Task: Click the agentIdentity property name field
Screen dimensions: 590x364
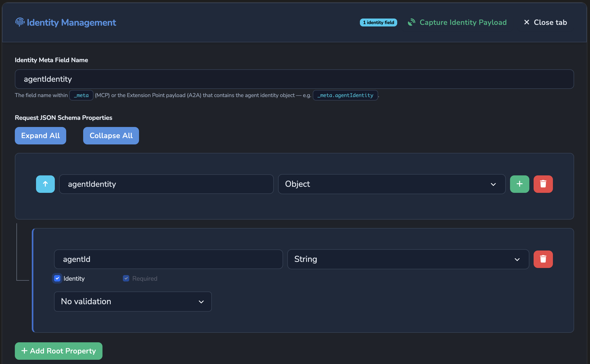Action: (166, 184)
